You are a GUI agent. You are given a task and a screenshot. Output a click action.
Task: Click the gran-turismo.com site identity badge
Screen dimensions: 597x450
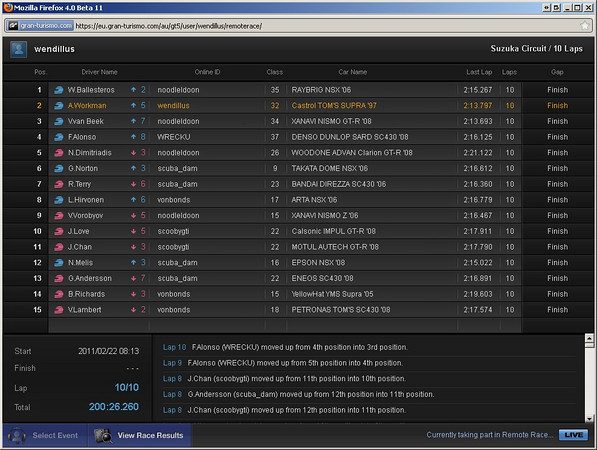40,26
